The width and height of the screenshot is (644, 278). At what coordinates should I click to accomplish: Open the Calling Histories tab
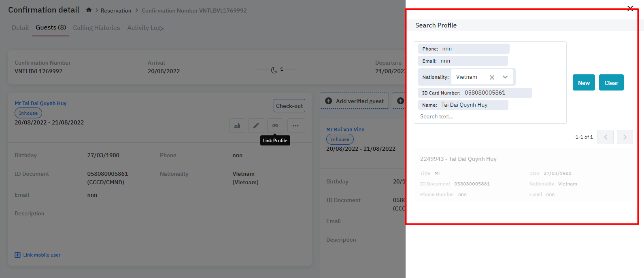[x=96, y=28]
